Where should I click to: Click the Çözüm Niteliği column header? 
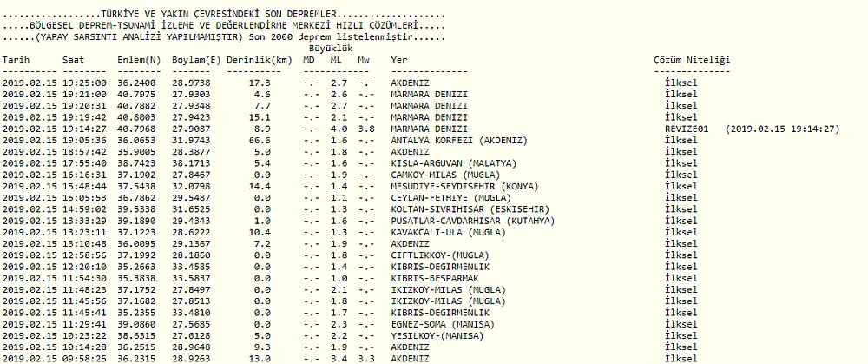tap(691, 60)
